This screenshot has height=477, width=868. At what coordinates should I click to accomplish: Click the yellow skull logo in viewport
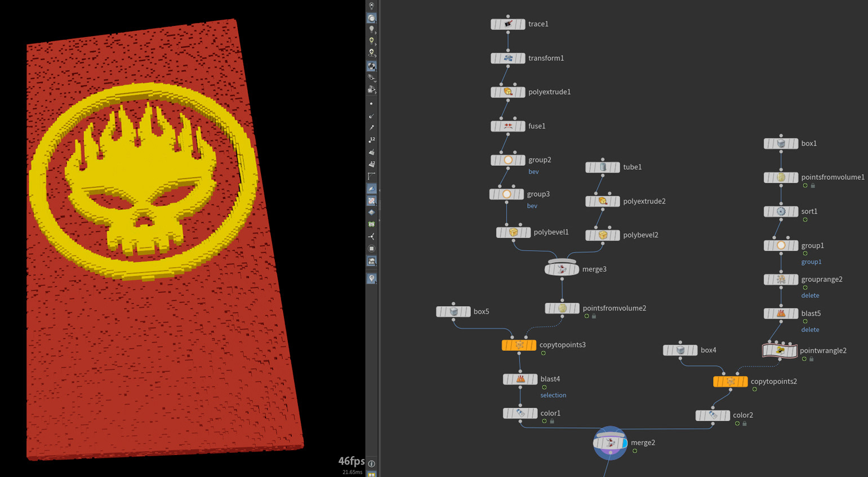tap(144, 180)
